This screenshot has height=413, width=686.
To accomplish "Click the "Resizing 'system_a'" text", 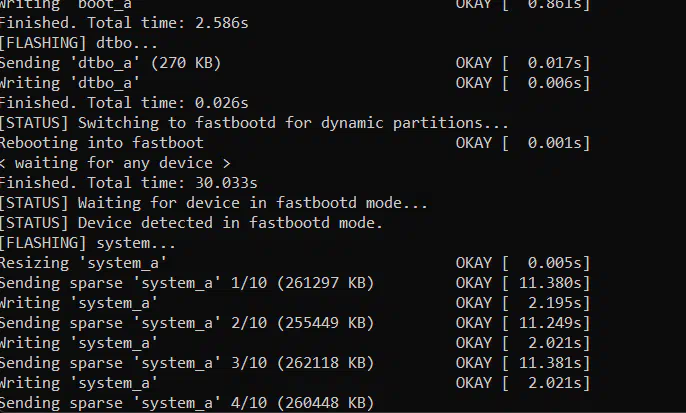I will (82, 263).
